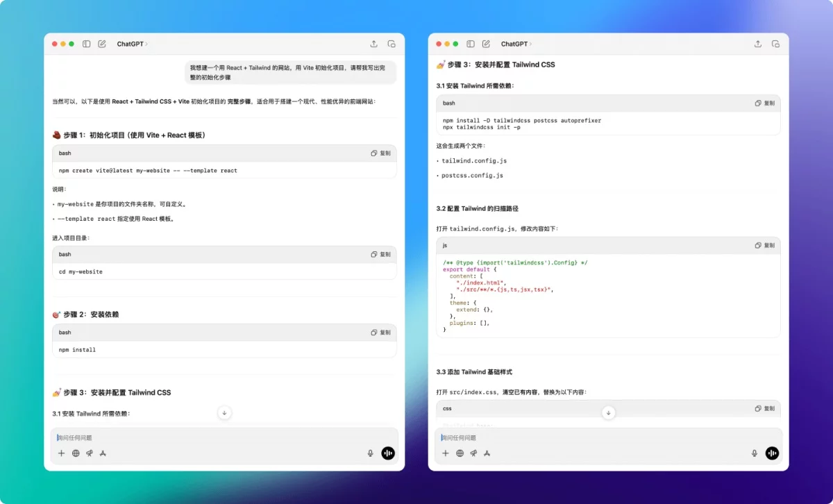Open the ChatGPT model dropdown in the left window
Viewport: 833px width, 504px height.
pos(132,44)
